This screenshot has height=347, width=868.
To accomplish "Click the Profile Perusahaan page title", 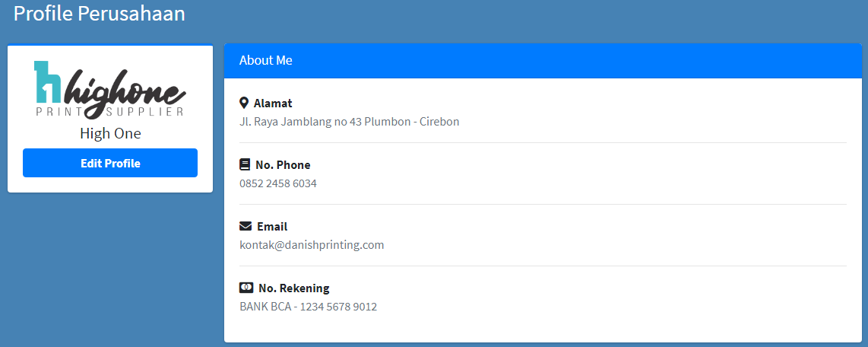I will pos(99,14).
